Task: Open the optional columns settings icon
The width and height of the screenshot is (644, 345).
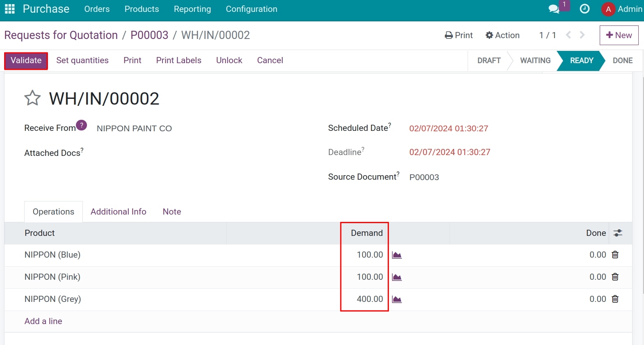Action: [x=618, y=233]
